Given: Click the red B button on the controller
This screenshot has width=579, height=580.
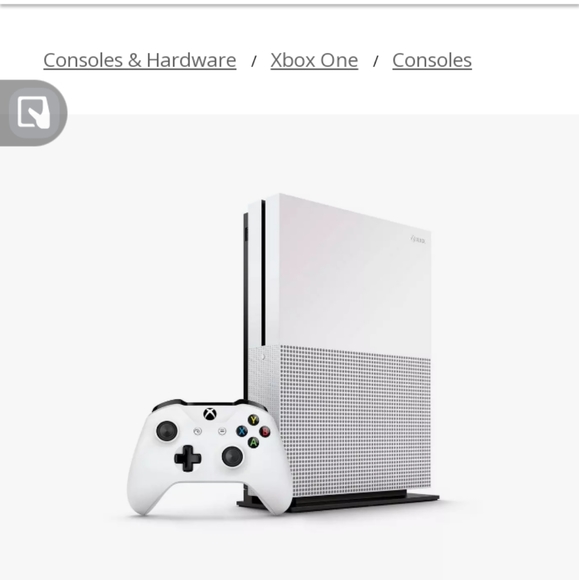Looking at the screenshot, I should point(265,432).
